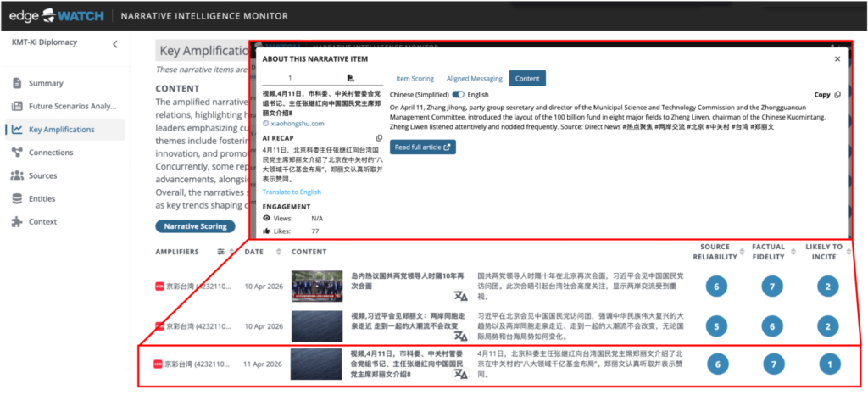
Task: Open the first row's video thumbnail
Action: tap(317, 286)
